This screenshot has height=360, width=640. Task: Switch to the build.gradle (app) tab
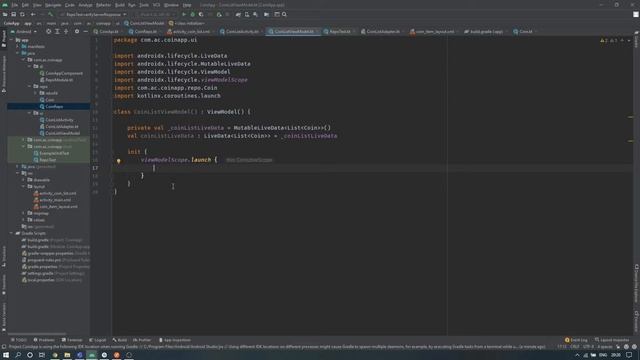(486, 31)
